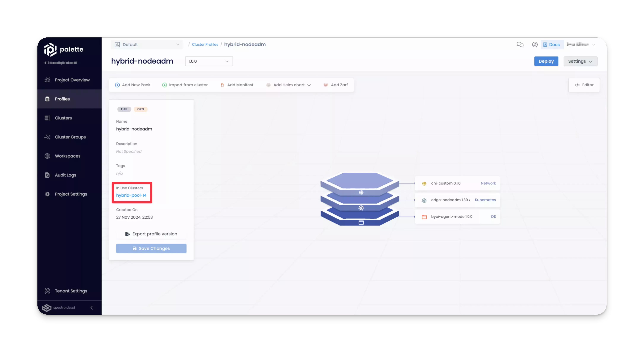The height and width of the screenshot is (352, 644).
Task: Click the Kubernetes wheel icon in layer stack
Action: coord(361,208)
